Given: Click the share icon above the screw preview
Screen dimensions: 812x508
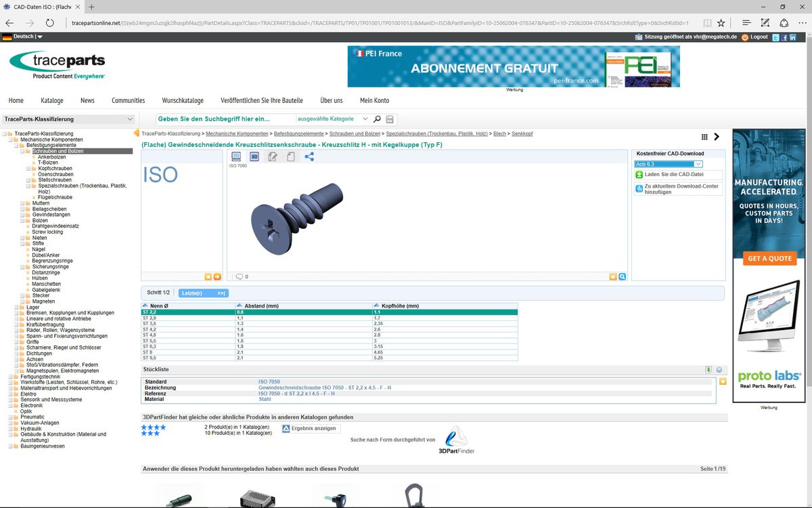Looking at the screenshot, I should coord(309,156).
